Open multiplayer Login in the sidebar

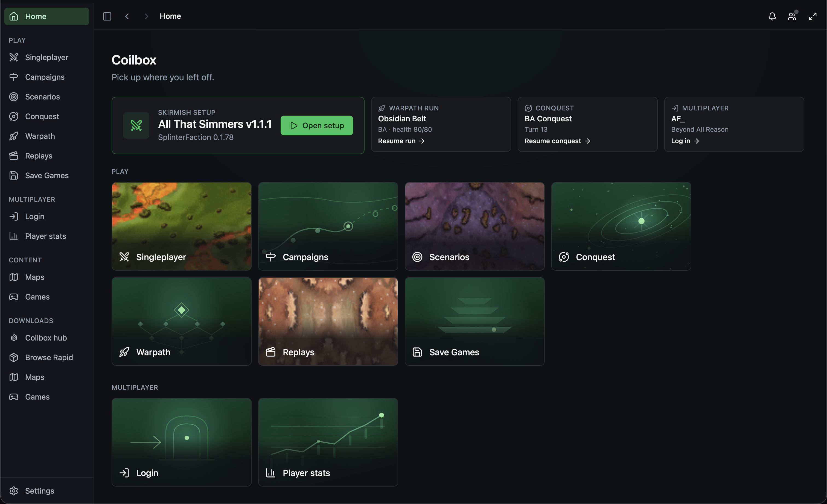click(47, 216)
